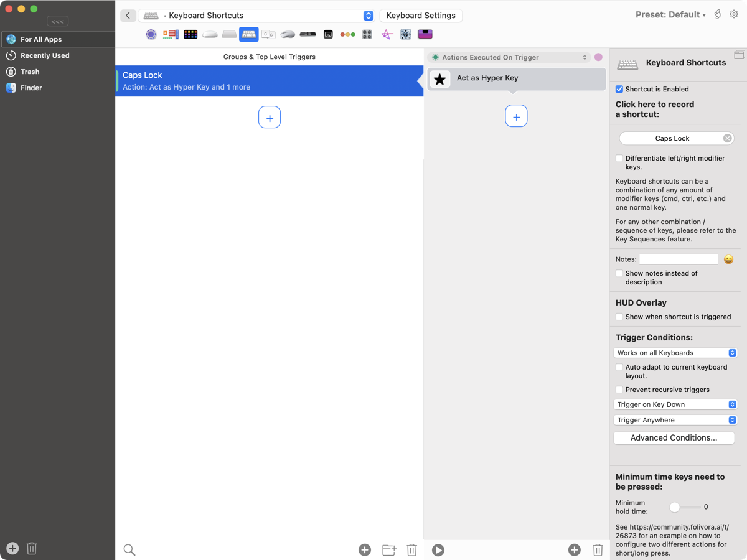This screenshot has width=747, height=560.
Task: Open the 'Actions Executed On Trigger' selector
Action: tap(510, 57)
